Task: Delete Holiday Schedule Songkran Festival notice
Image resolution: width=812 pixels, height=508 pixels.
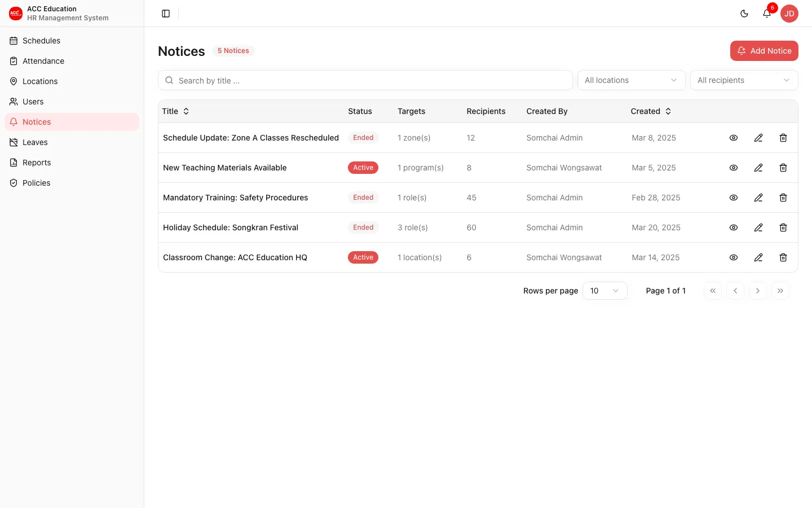Action: (x=783, y=227)
